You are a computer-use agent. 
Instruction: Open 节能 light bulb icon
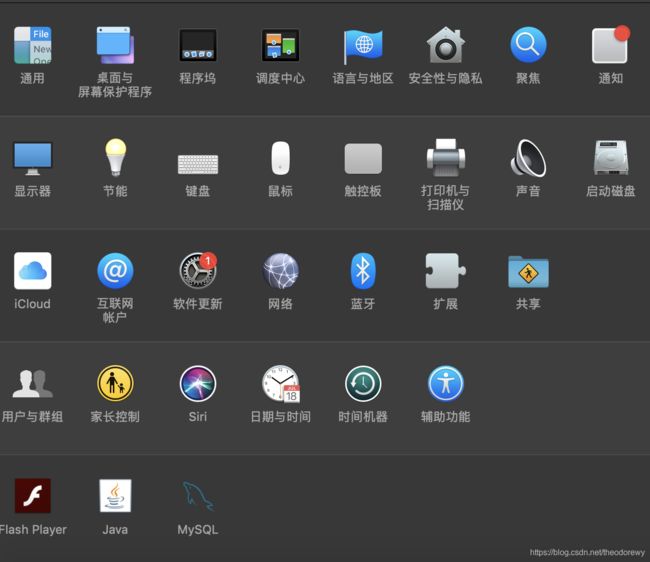pos(115,157)
